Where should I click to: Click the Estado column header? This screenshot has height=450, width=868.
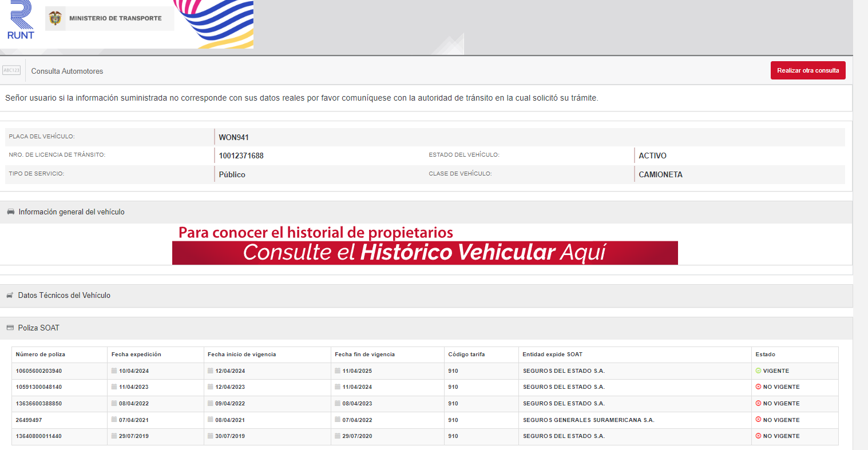pos(765,355)
